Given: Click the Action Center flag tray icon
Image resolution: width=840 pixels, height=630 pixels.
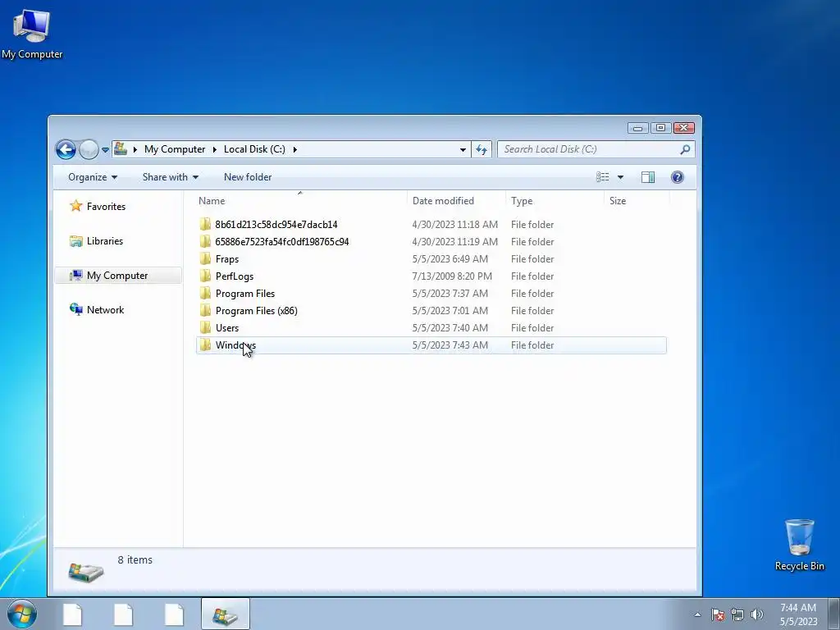Looking at the screenshot, I should point(718,614).
